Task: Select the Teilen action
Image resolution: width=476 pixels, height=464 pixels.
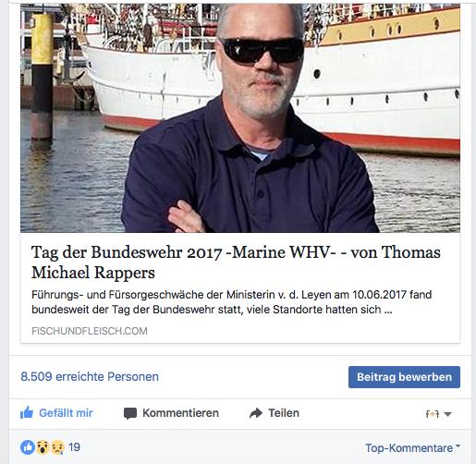Action: (x=275, y=413)
